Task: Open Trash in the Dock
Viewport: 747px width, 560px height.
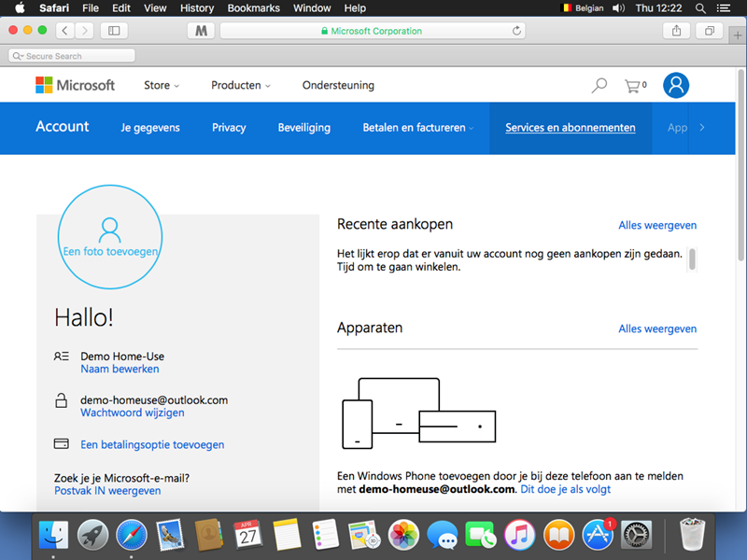Action: pos(692,534)
